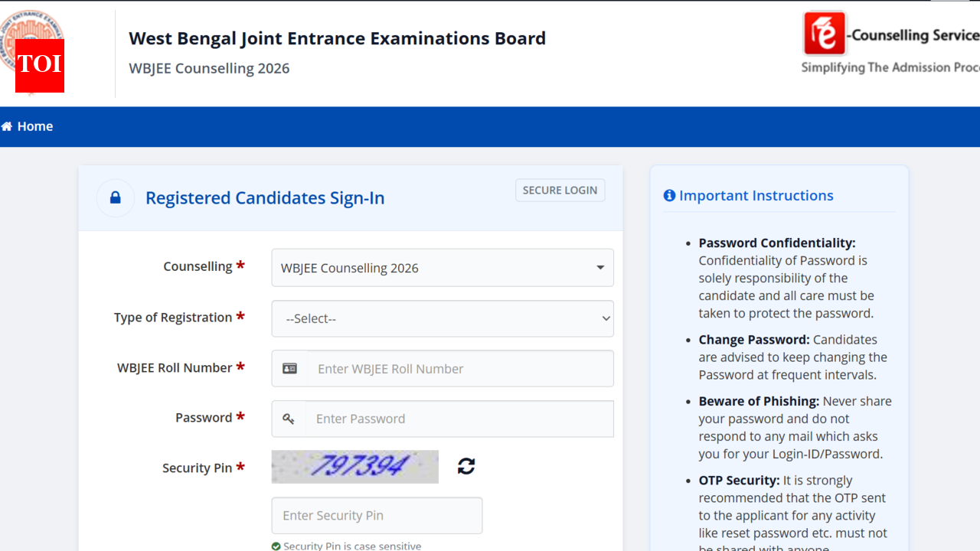The image size is (980, 551).
Task: Click the 'Password Confidentiality:' text
Action: 777,243
